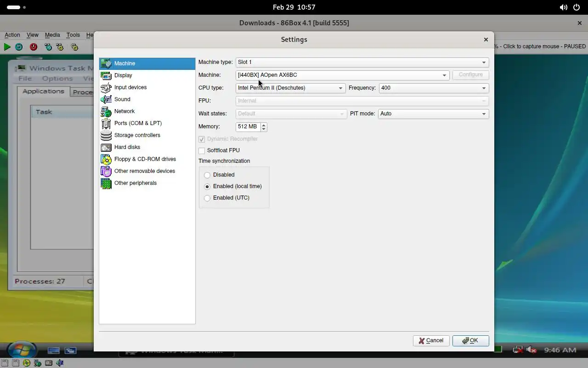This screenshot has height=368, width=588.
Task: Switch to Task Manager Applications tab
Action: point(43,91)
